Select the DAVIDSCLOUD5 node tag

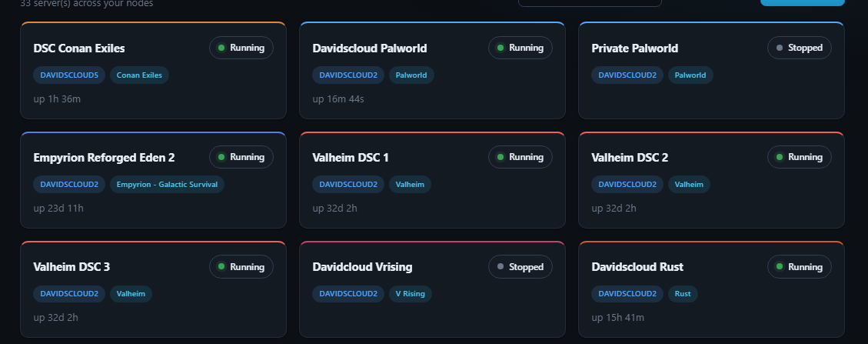click(69, 75)
